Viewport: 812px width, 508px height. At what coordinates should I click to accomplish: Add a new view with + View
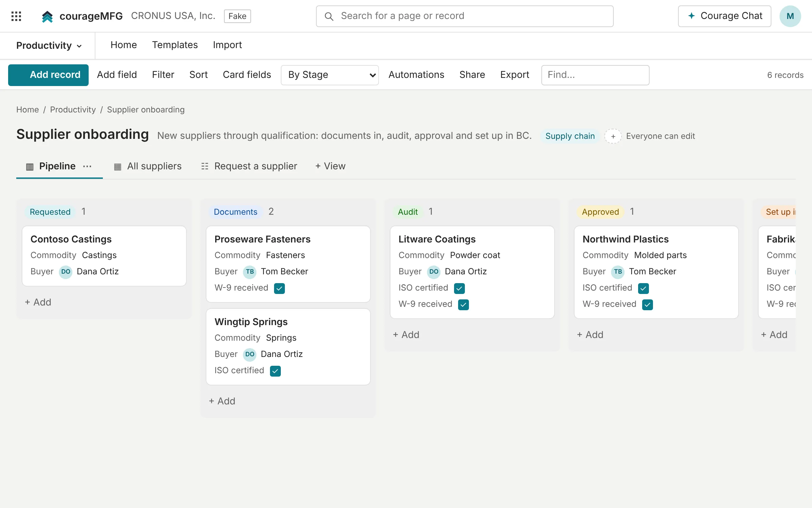(x=330, y=166)
